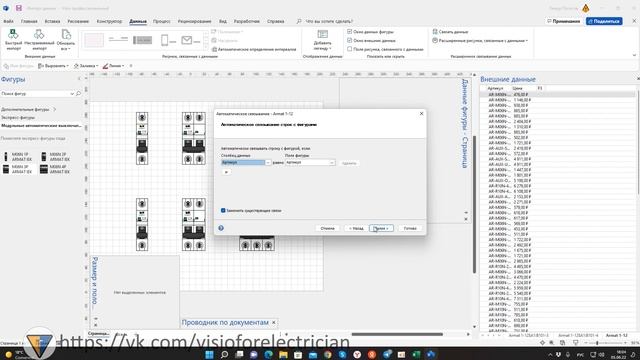640x360 pixels.
Task: Switch to the Review (Рецензирование) ribbon tab
Action: [194, 21]
